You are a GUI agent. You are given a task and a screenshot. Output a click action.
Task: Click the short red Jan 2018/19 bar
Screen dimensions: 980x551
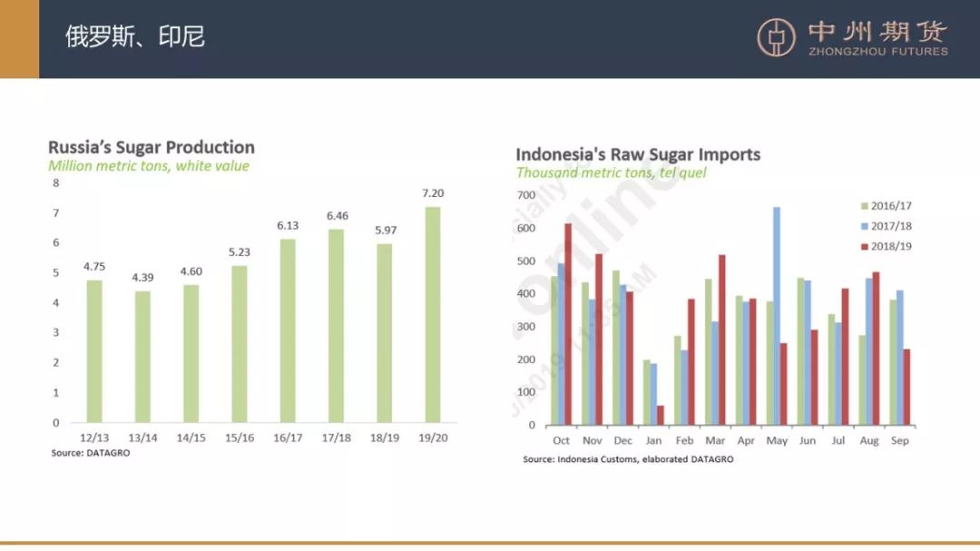coord(661,415)
